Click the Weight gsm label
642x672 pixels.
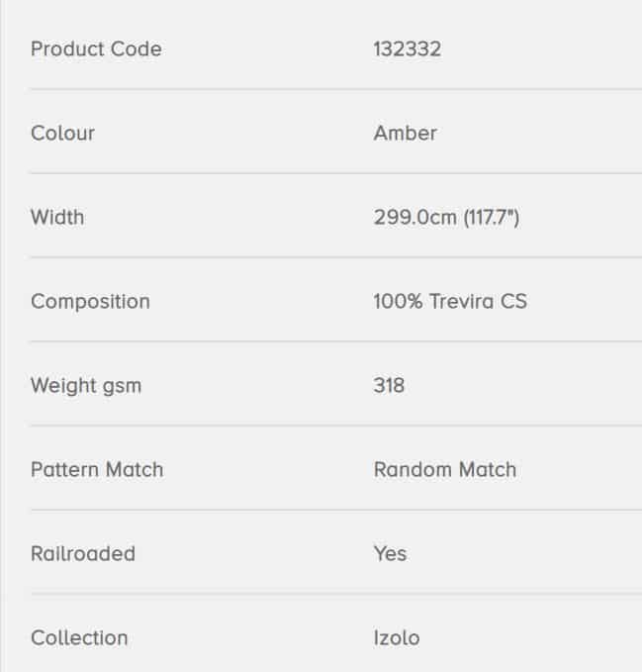pos(86,386)
